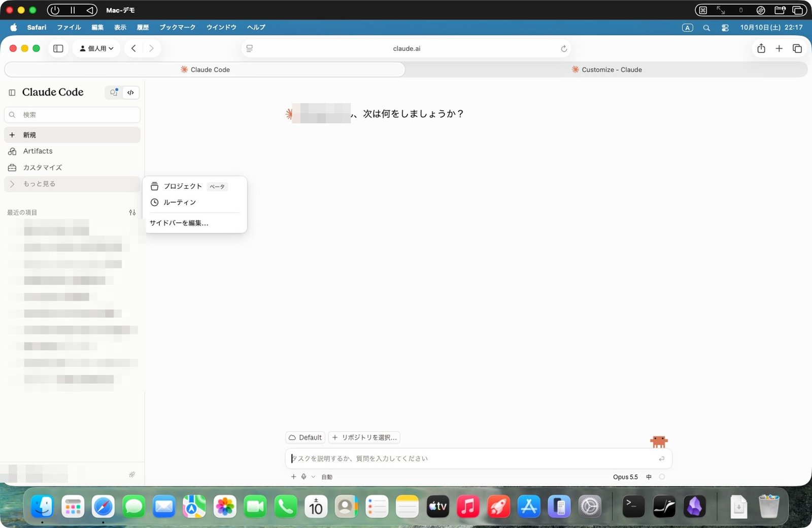Open the recent items filter icon
Screen dimensions: 812x528
click(132, 213)
